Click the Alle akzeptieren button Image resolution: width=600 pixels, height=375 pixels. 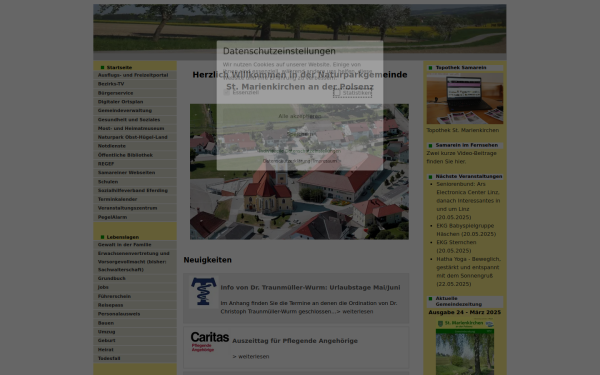click(300, 116)
